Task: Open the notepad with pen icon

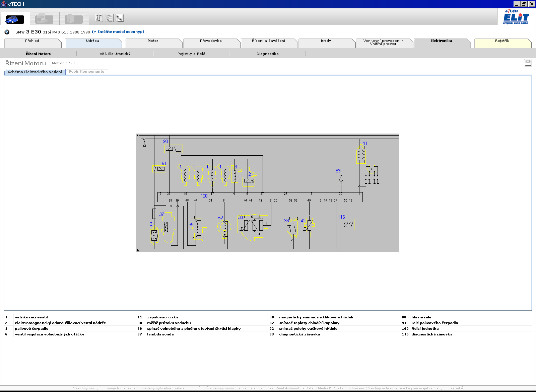Action: [x=120, y=18]
